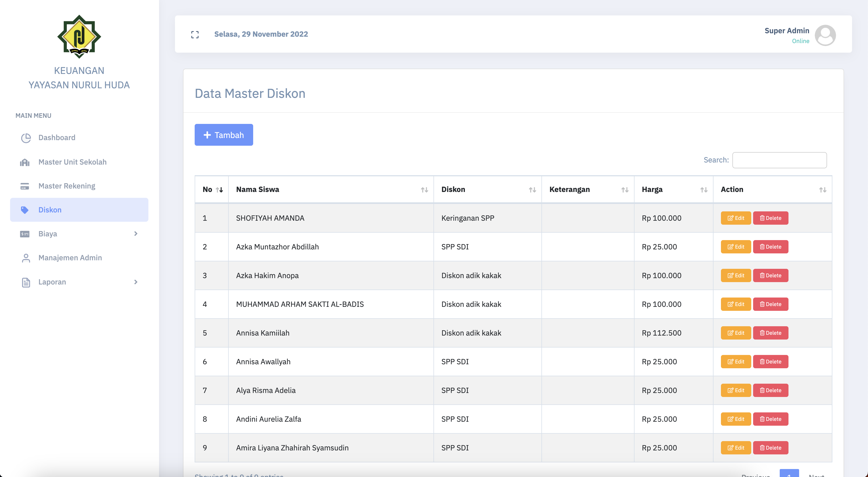
Task: Click the Master Rekening card icon
Action: click(x=24, y=186)
